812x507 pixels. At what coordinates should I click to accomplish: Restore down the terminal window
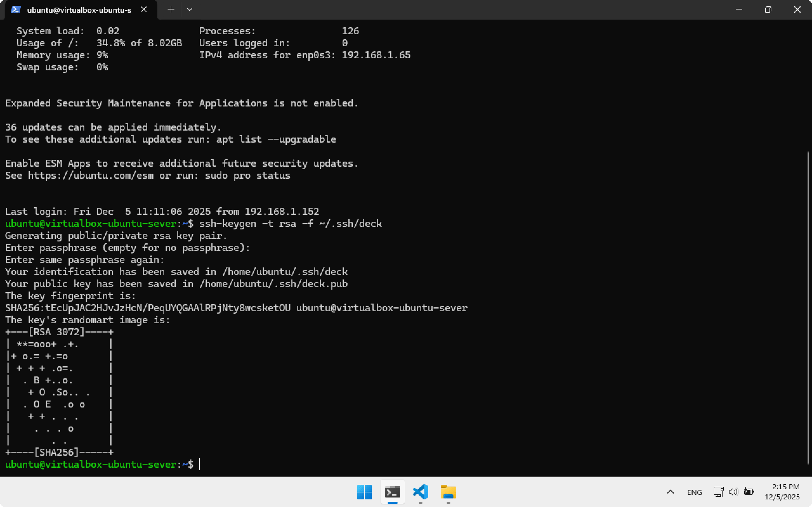click(x=768, y=10)
